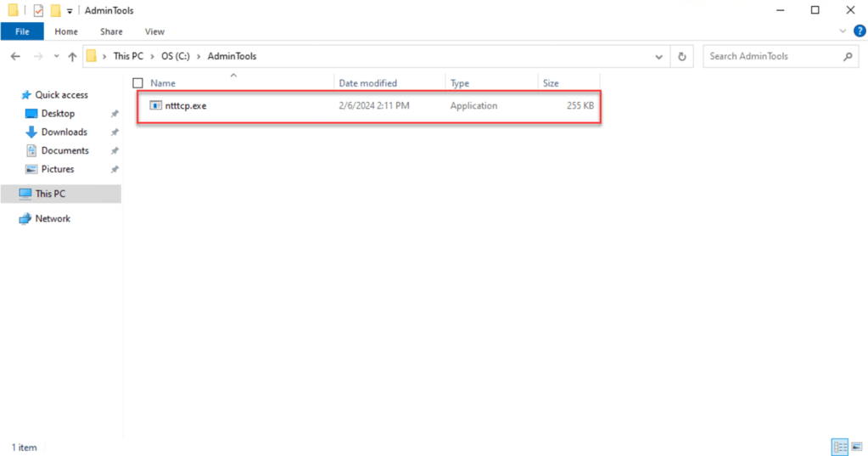Image resolution: width=868 pixels, height=456 pixels.
Task: Open Customize Quick Access Toolbar dropdown
Action: 70,10
